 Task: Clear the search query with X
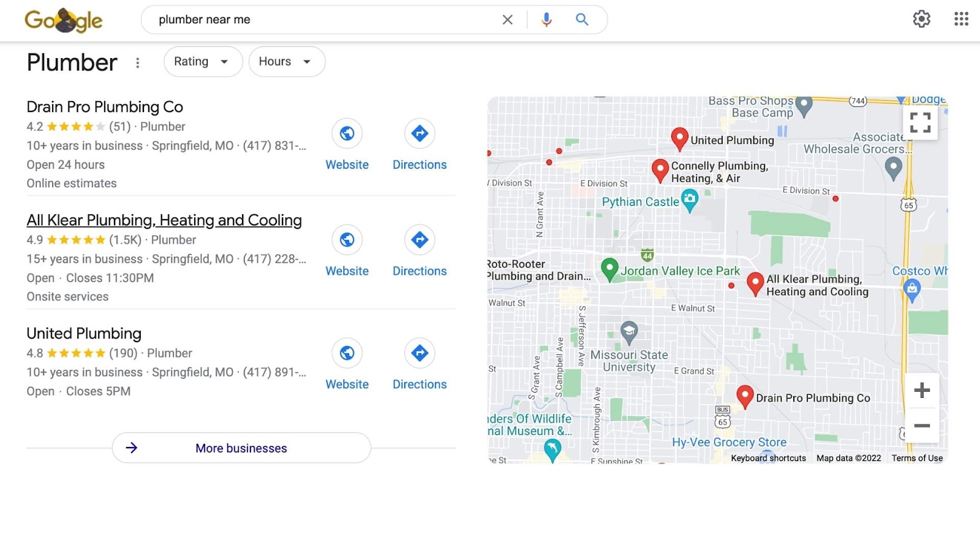508,20
